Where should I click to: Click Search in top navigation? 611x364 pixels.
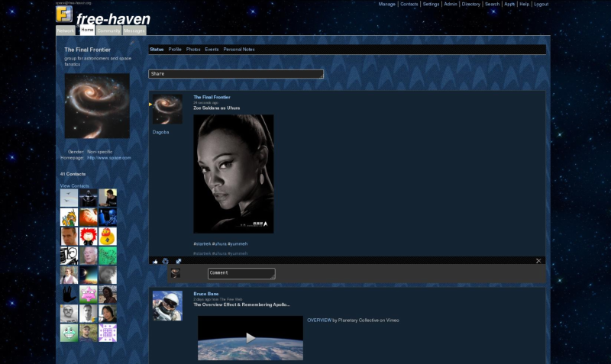coord(492,4)
